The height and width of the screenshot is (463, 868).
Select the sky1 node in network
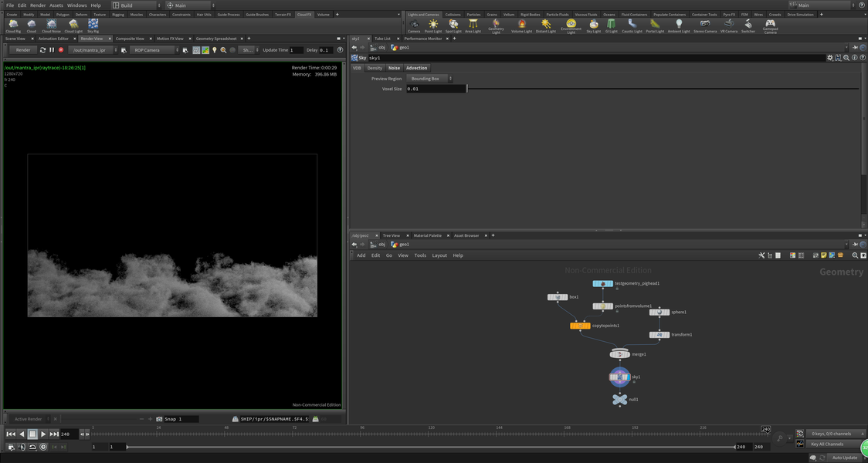(619, 377)
